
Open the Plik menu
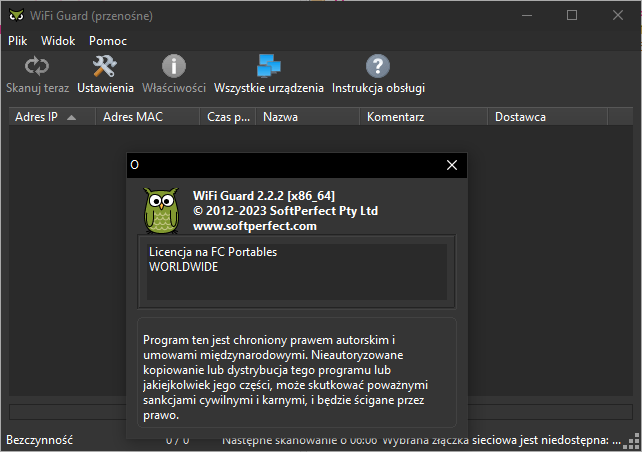pyautogui.click(x=18, y=41)
